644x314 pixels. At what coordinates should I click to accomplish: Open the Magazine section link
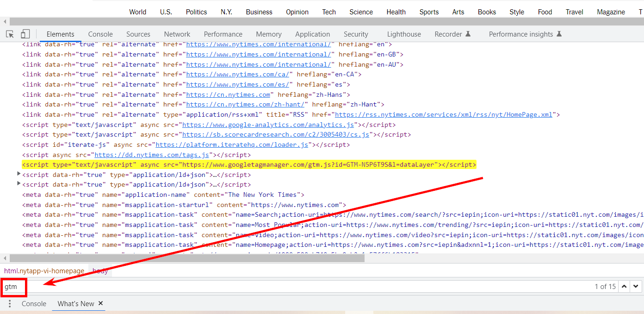(x=611, y=12)
